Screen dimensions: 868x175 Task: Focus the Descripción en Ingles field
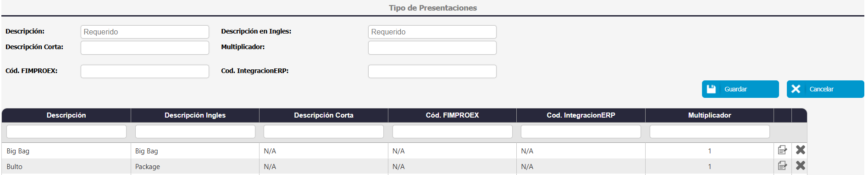[x=432, y=32]
